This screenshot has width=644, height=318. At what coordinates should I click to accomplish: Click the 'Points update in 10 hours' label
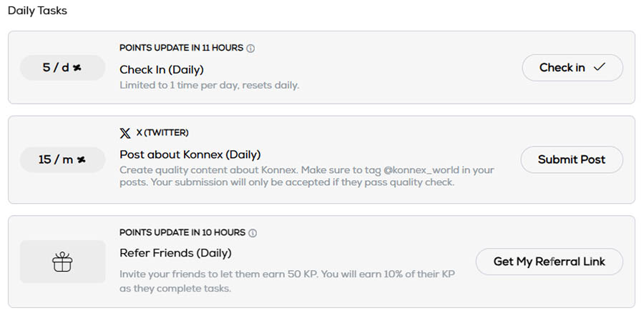click(x=182, y=233)
